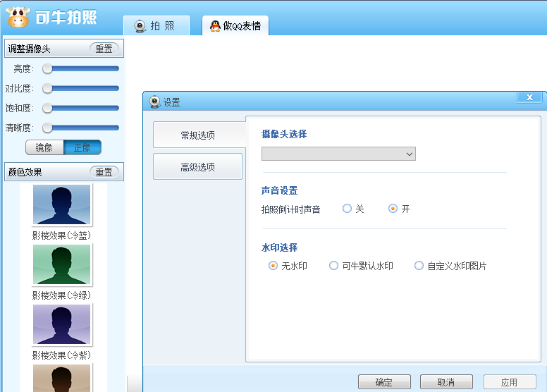Choose the brown-toned effect thumbnail
Screen dimensions: 547x392
(62, 378)
